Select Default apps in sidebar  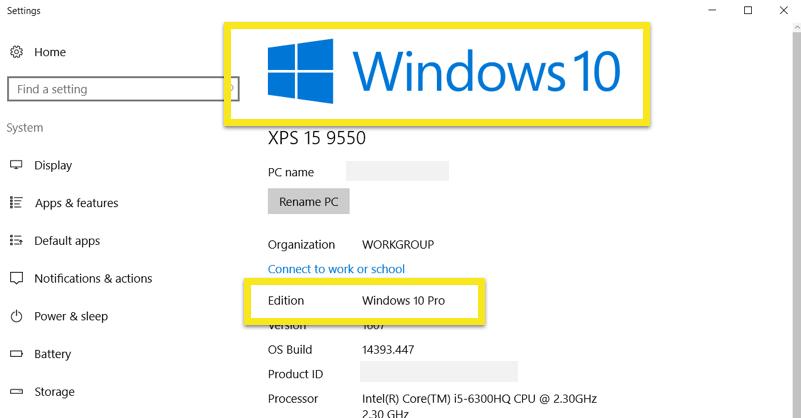point(67,241)
